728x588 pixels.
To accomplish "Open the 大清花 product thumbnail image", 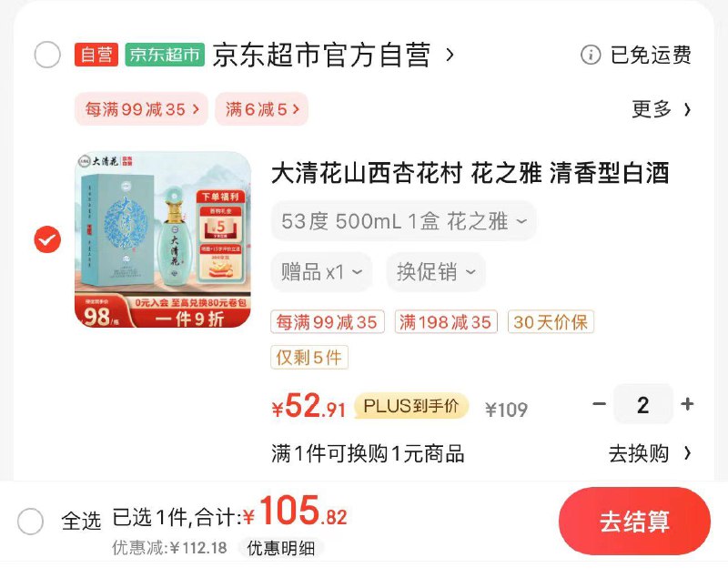I will pyautogui.click(x=163, y=239).
